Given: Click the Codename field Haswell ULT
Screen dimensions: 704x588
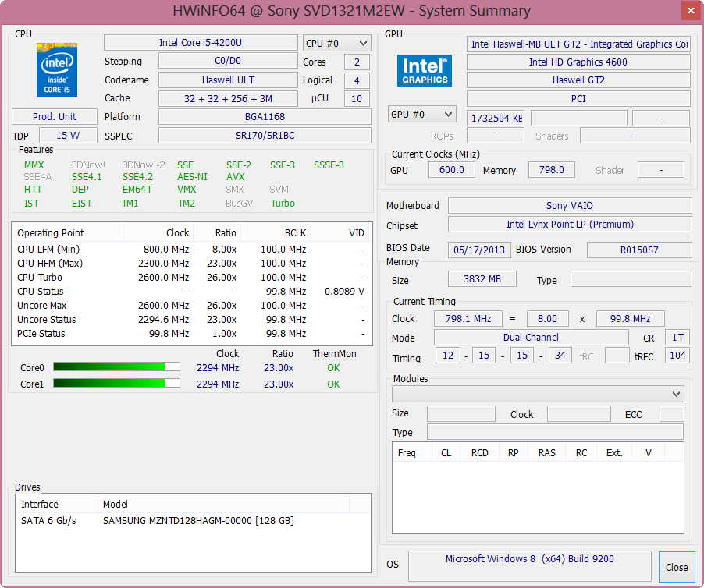Looking at the screenshot, I should tap(228, 80).
